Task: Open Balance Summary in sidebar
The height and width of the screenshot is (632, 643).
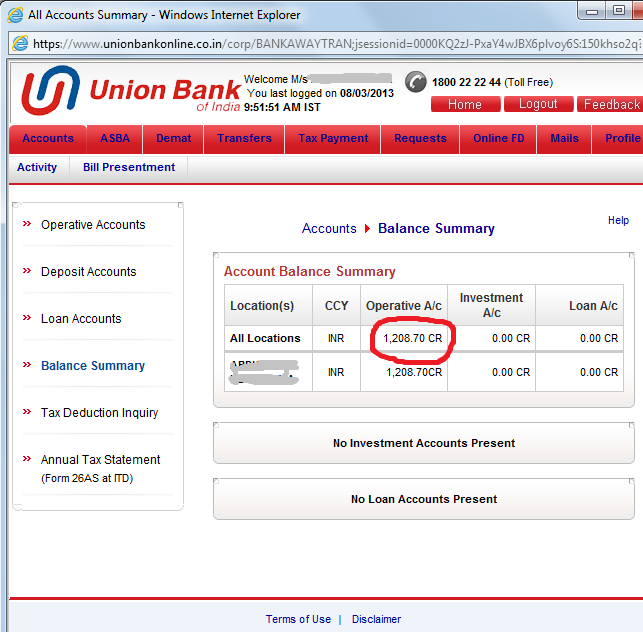Action: click(x=93, y=366)
